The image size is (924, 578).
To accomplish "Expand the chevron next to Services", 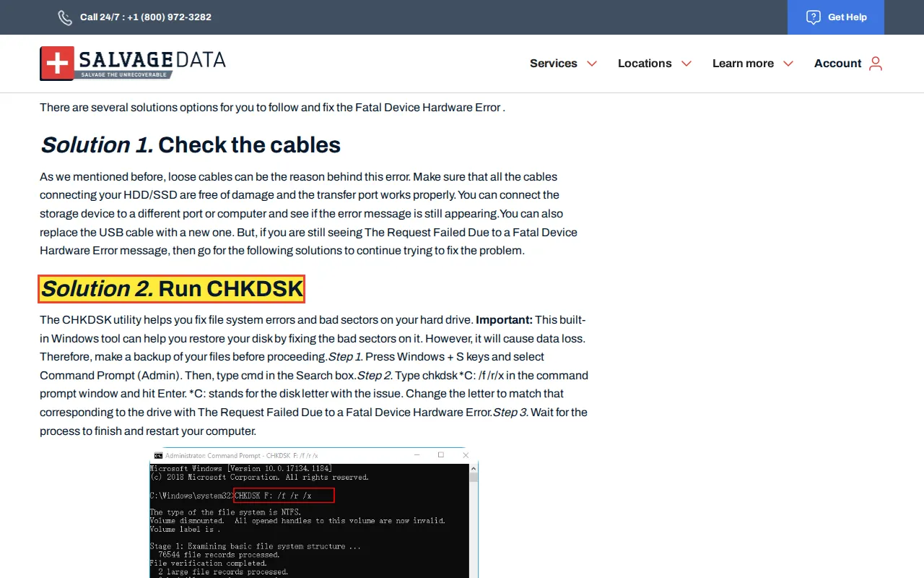I will [x=592, y=64].
